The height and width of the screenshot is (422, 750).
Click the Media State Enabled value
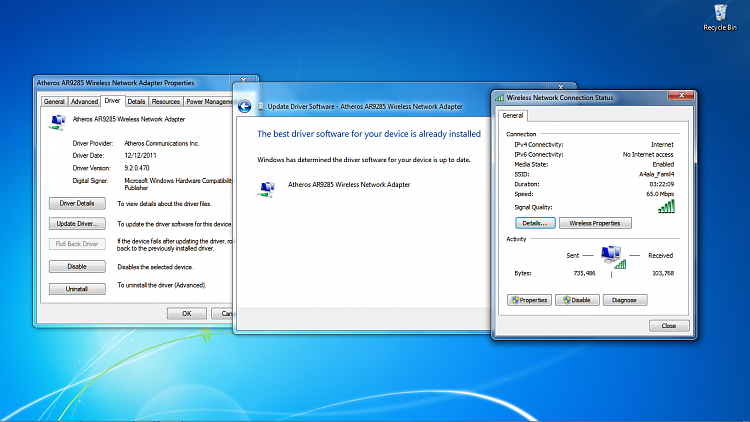tap(663, 164)
